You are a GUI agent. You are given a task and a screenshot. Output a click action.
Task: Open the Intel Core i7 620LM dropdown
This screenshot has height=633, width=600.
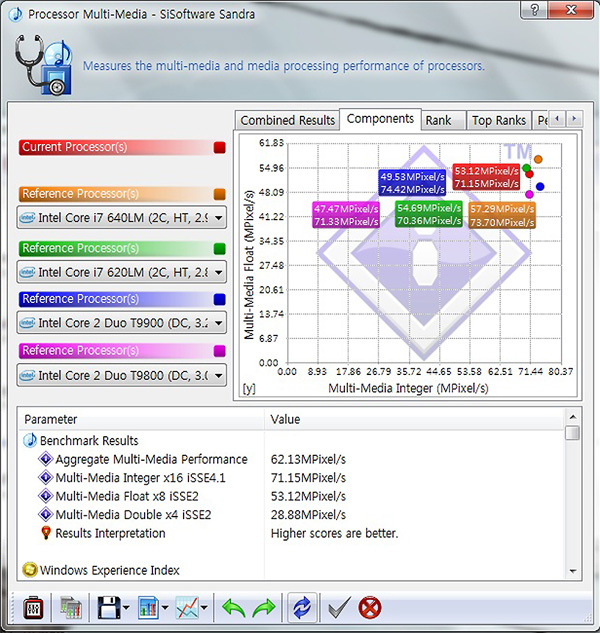[x=122, y=272]
